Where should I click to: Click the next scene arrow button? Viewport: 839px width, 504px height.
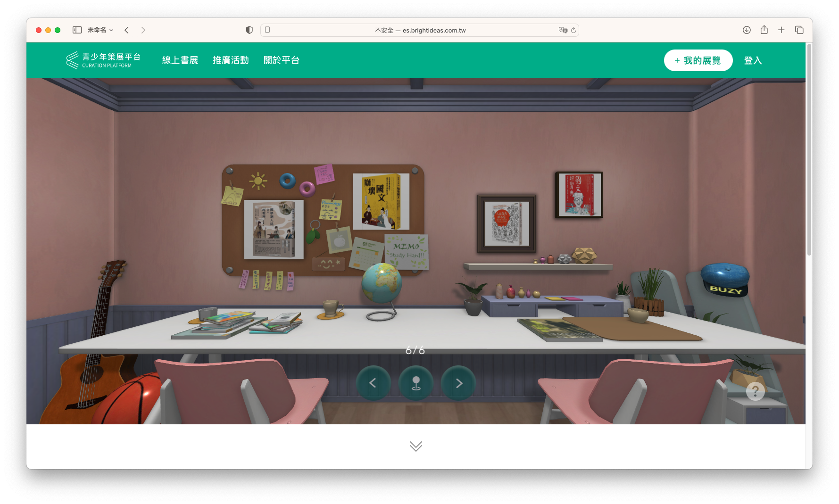[458, 383]
